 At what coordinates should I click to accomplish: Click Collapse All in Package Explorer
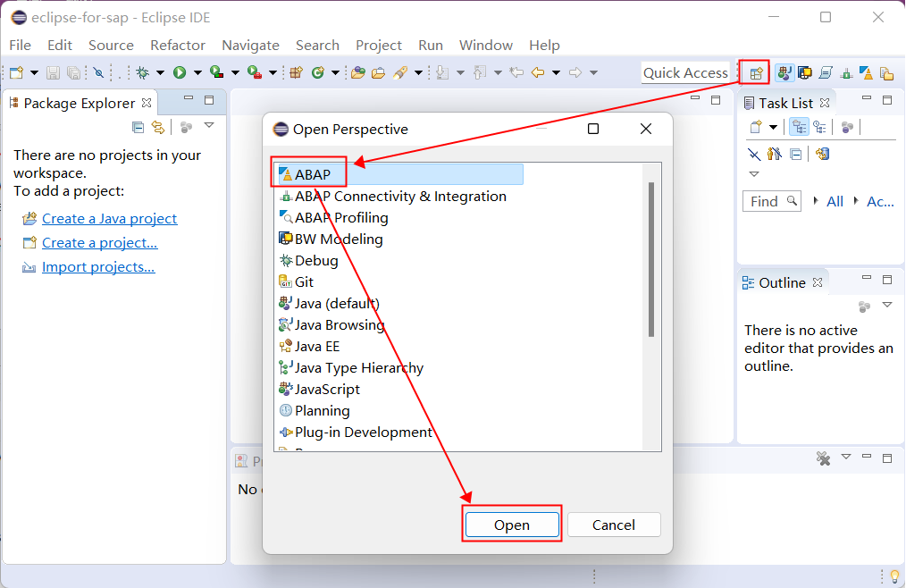click(x=138, y=127)
